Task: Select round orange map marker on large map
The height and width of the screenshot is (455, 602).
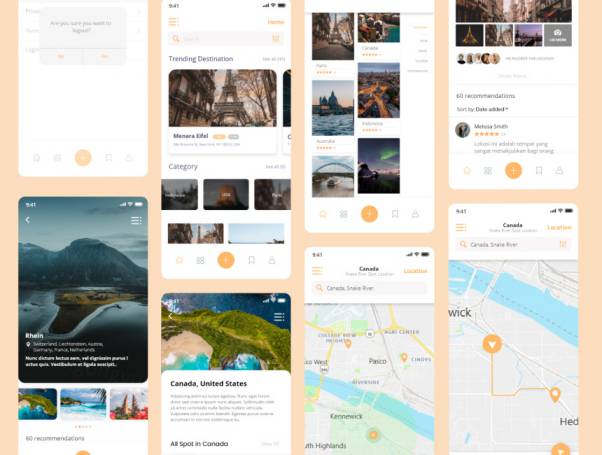Action: click(491, 344)
